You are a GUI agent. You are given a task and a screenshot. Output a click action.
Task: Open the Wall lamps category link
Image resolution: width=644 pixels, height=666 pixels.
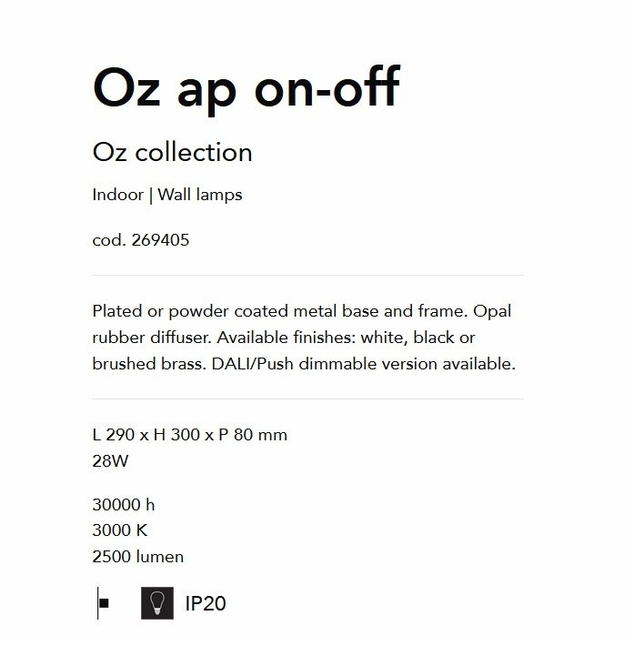pos(200,195)
